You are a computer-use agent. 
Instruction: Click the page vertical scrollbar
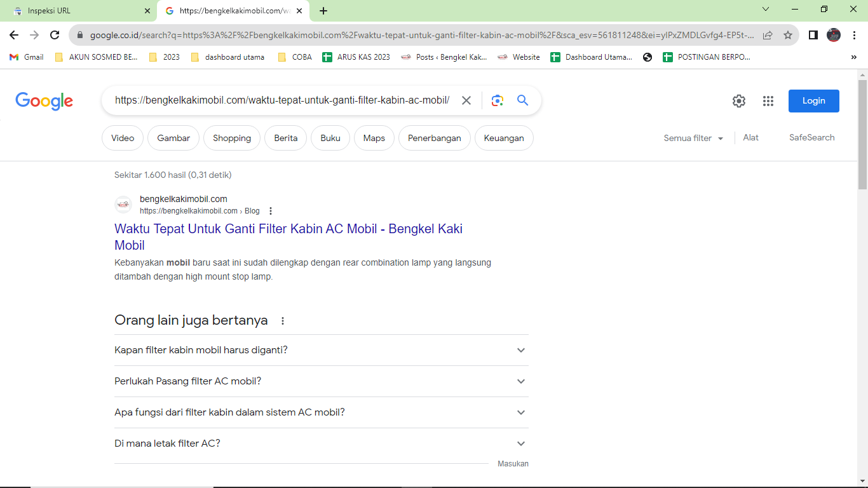click(x=862, y=133)
